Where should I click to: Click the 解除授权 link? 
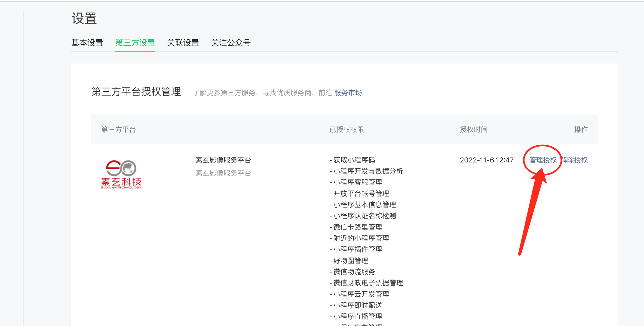point(575,160)
